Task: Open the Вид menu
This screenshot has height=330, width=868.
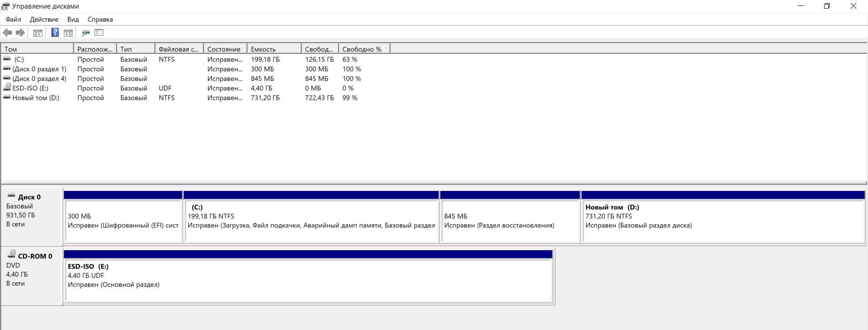Action: 73,19
